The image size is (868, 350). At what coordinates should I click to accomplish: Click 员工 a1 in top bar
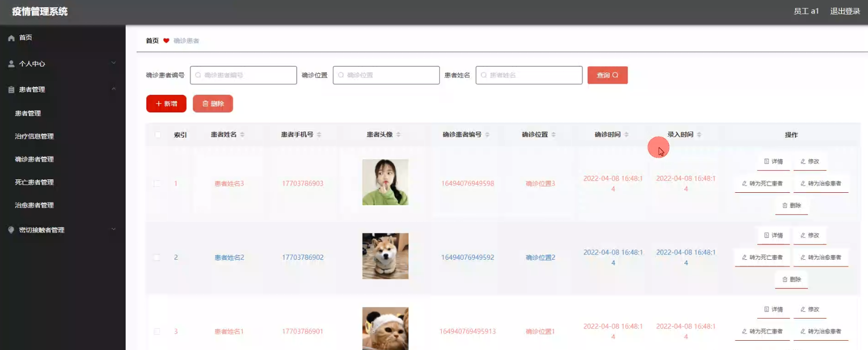[x=806, y=11]
